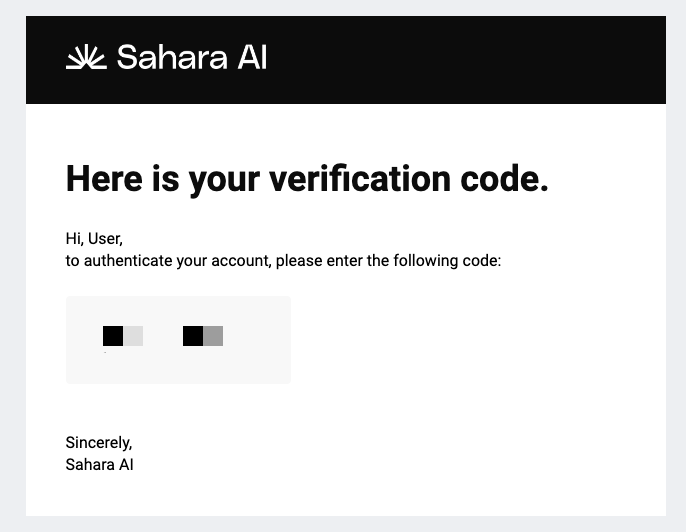The height and width of the screenshot is (532, 686).
Task: Click the medium gray redacted code block
Action: 213,336
